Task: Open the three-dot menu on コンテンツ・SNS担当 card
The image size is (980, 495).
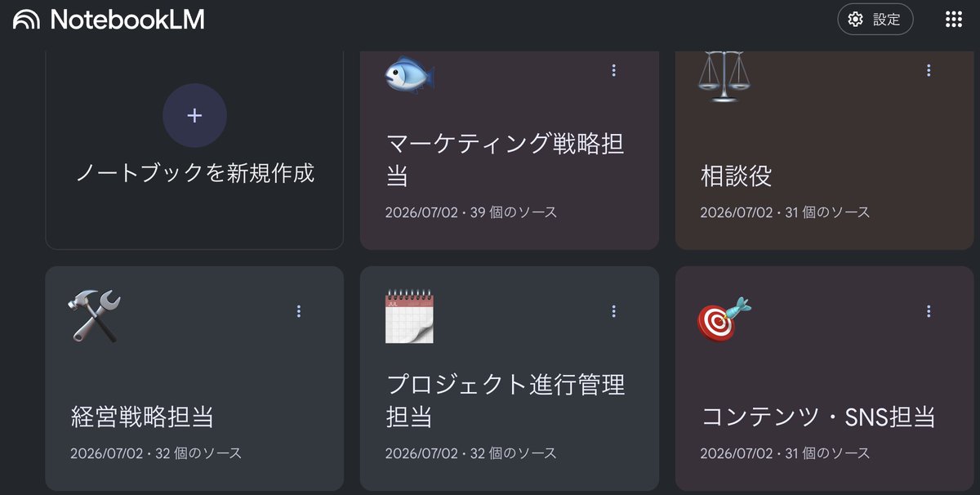Action: point(929,311)
